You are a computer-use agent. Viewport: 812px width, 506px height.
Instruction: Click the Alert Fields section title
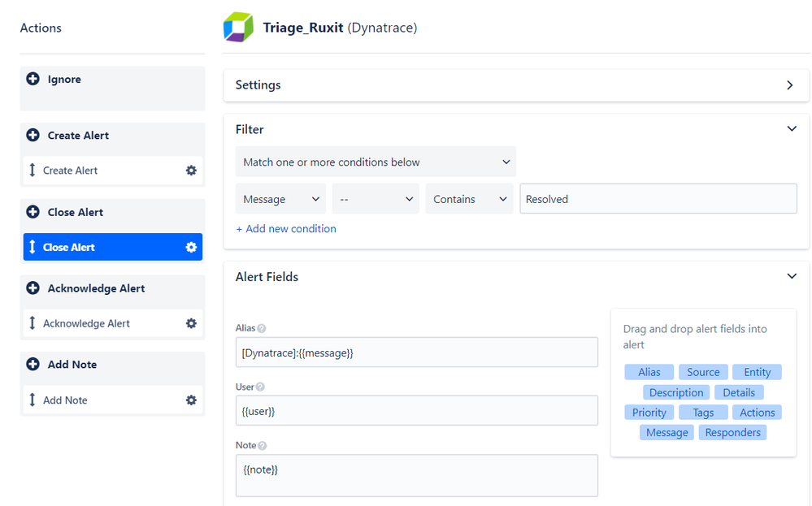pyautogui.click(x=267, y=277)
